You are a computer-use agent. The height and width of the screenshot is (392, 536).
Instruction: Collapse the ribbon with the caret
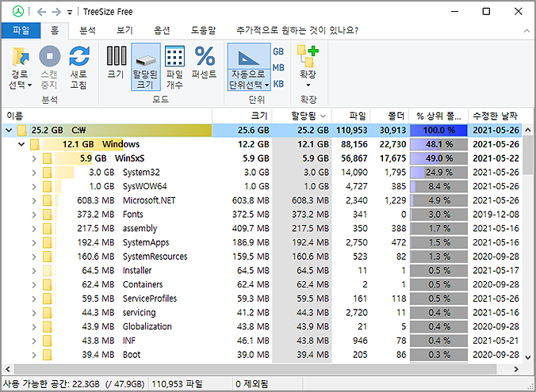point(526,31)
